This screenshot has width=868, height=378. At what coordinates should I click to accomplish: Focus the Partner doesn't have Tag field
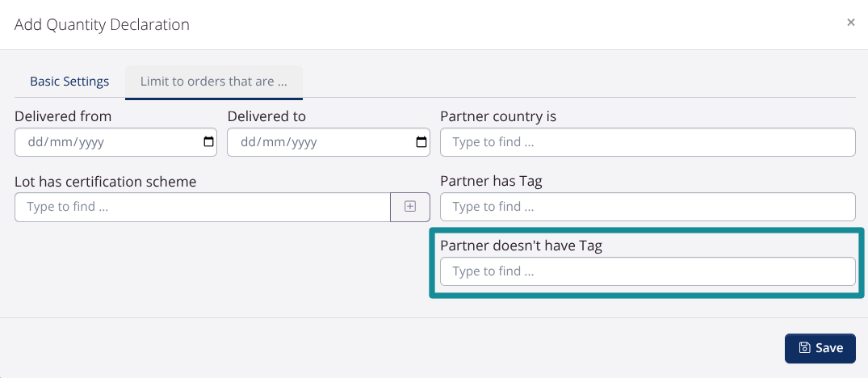pos(648,271)
